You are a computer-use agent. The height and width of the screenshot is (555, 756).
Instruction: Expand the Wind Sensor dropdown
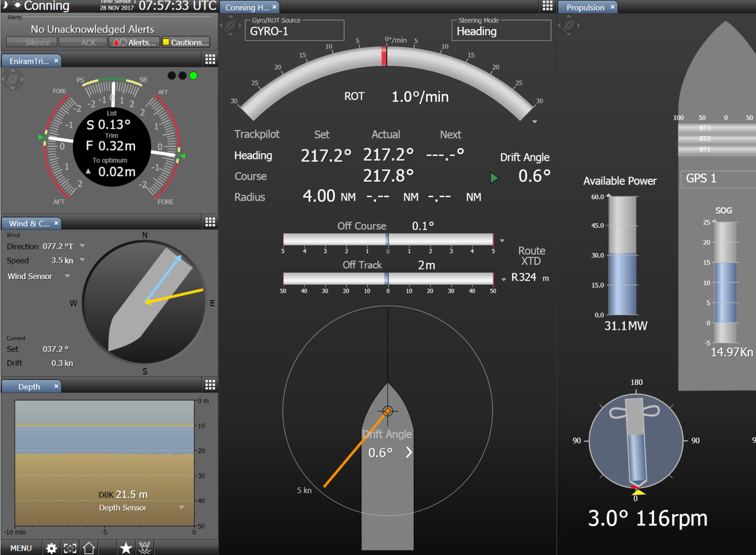[x=67, y=276]
